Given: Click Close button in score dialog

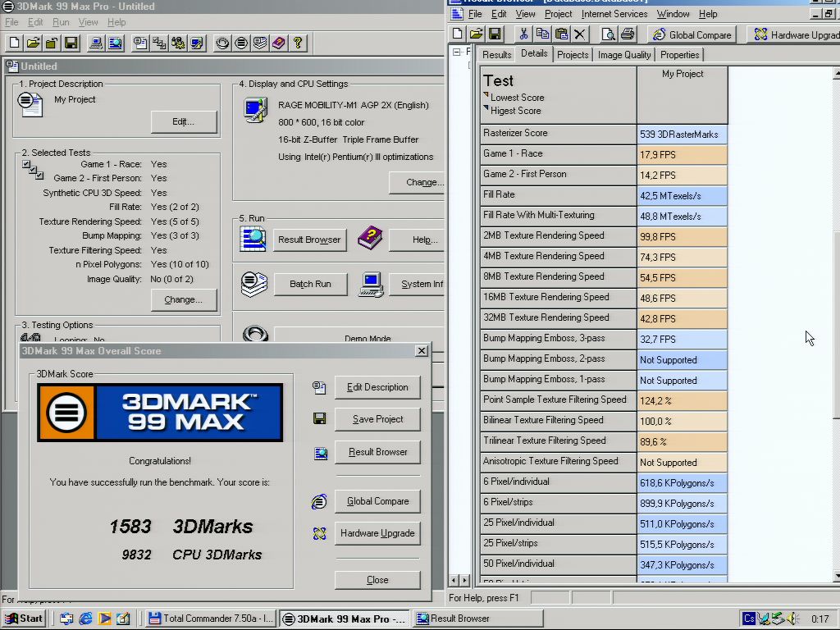Looking at the screenshot, I should 377,580.
